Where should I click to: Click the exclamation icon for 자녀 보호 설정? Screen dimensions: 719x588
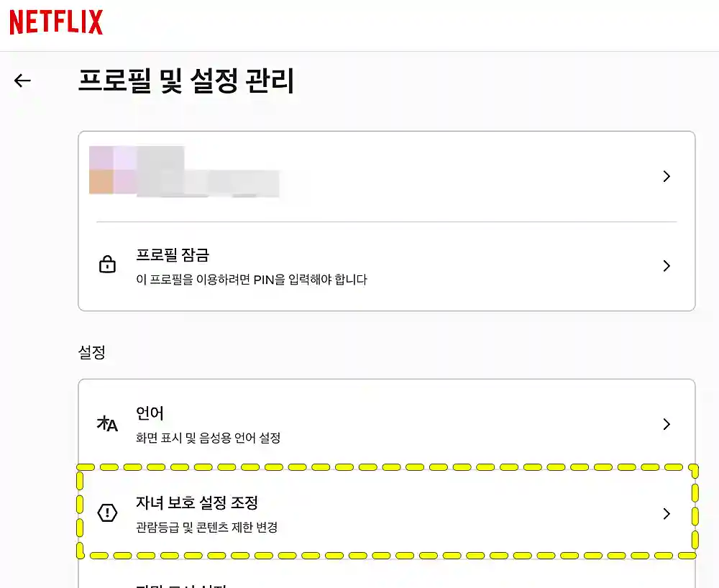(x=107, y=513)
